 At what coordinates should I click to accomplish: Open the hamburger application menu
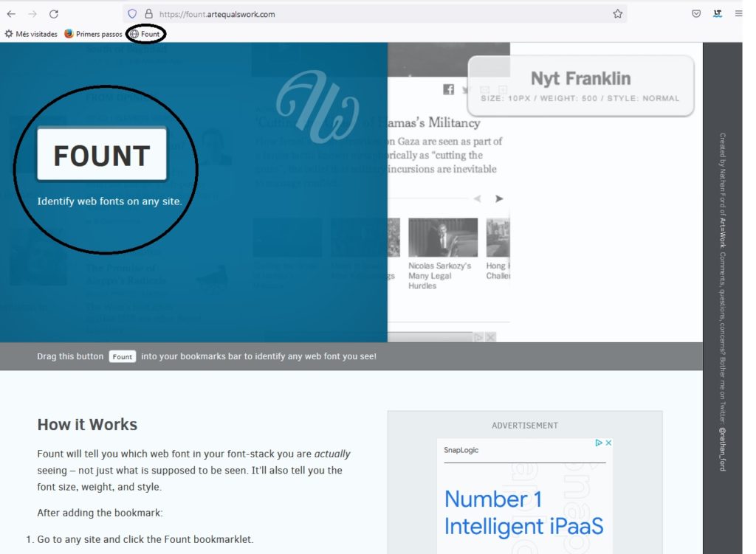point(738,13)
